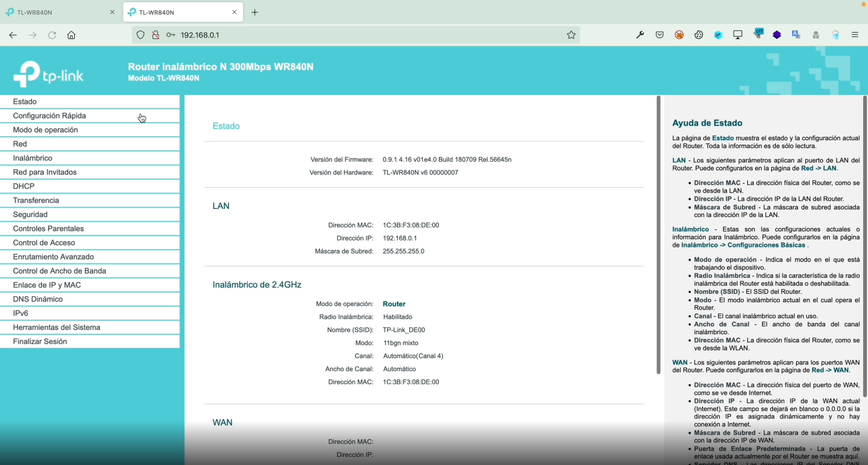Screen dimensions: 868x465
Task: Select IPv6 in the sidebar
Action: point(90,313)
